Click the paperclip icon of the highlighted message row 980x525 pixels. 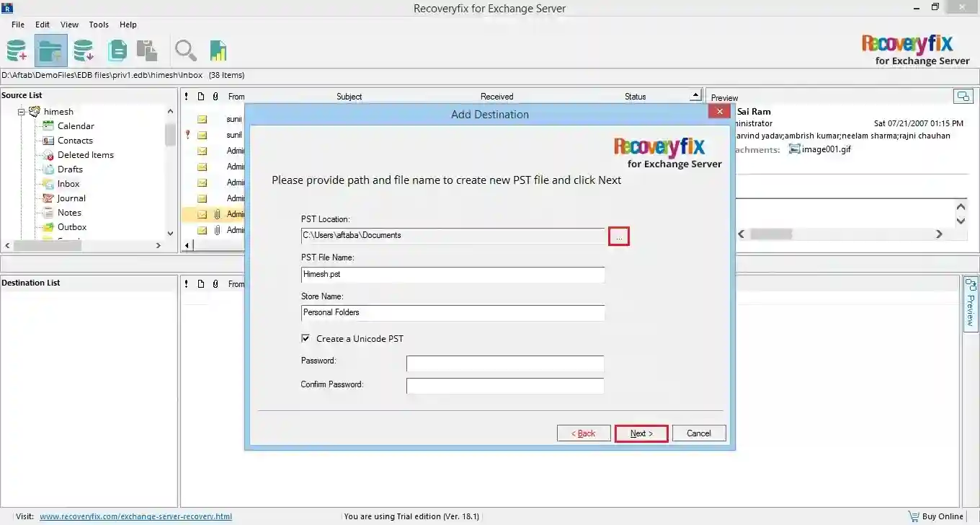(x=216, y=214)
